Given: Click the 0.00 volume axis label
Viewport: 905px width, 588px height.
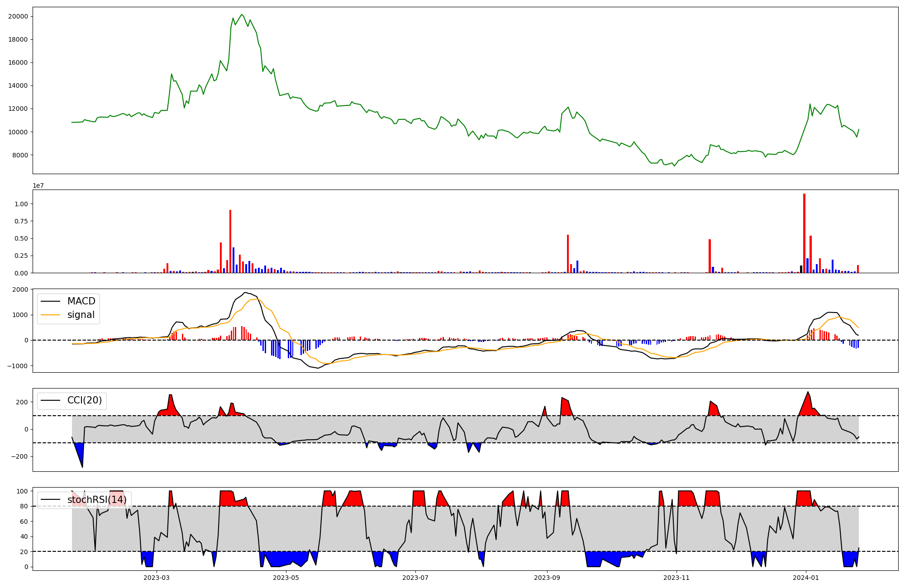Looking at the screenshot, I should coord(21,273).
